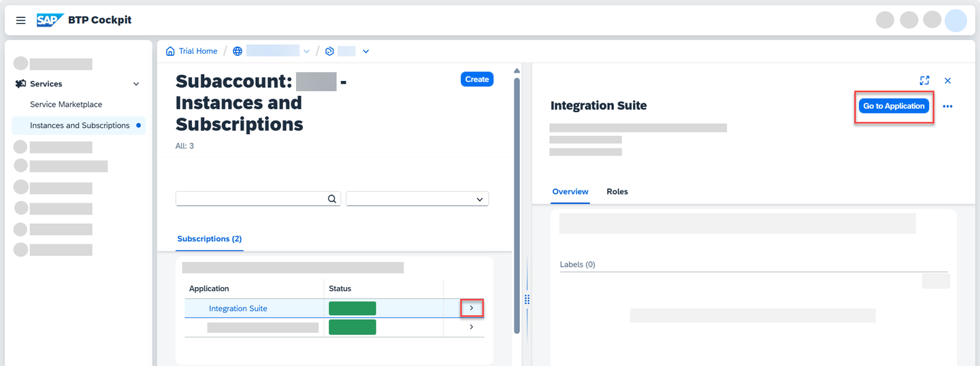Select the Subscriptions (2) tab

(x=210, y=239)
